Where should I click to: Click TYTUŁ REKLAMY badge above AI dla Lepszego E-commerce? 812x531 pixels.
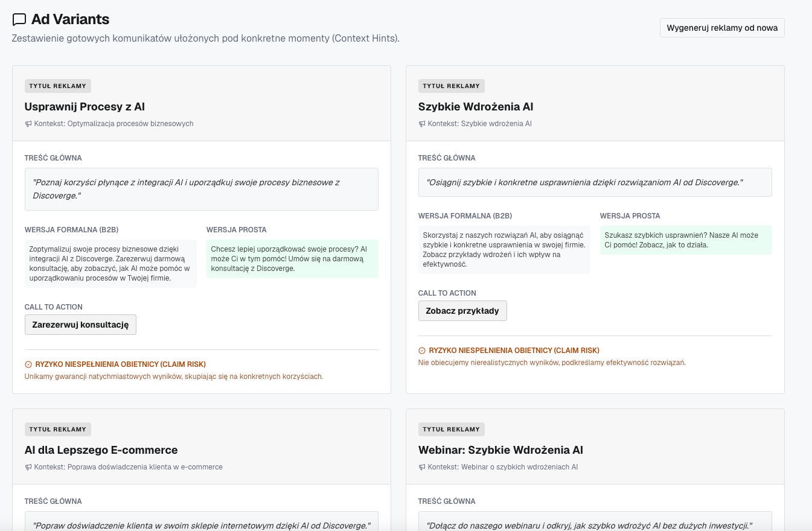pos(58,429)
